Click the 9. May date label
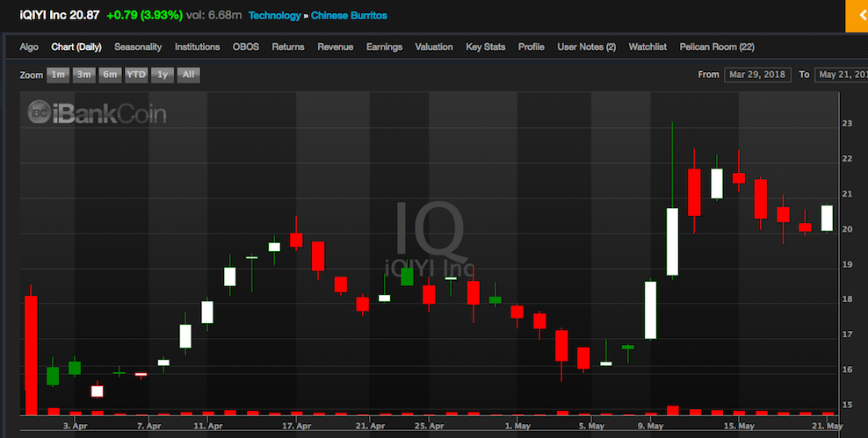Viewport: 868px width, 438px height. [651, 426]
